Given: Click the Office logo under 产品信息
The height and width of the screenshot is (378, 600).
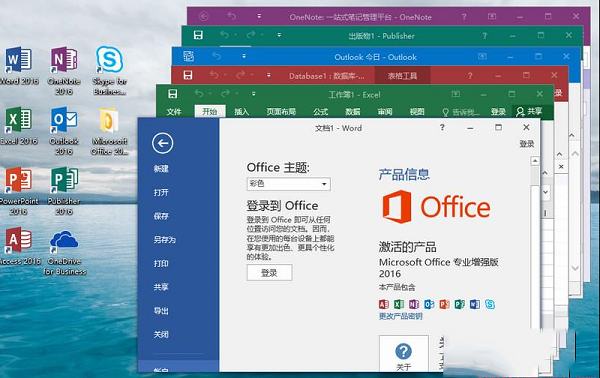Looking at the screenshot, I should click(x=437, y=207).
